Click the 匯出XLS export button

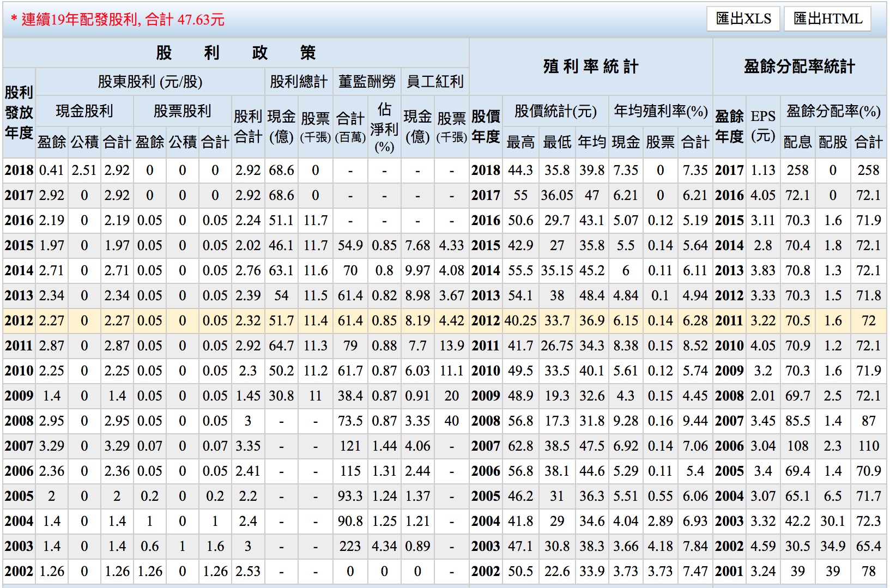click(x=743, y=19)
